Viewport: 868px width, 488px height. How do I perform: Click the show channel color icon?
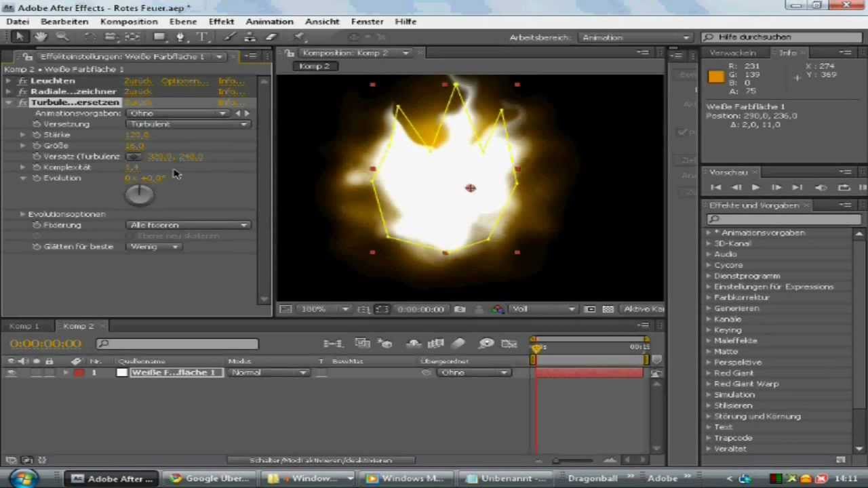point(498,309)
